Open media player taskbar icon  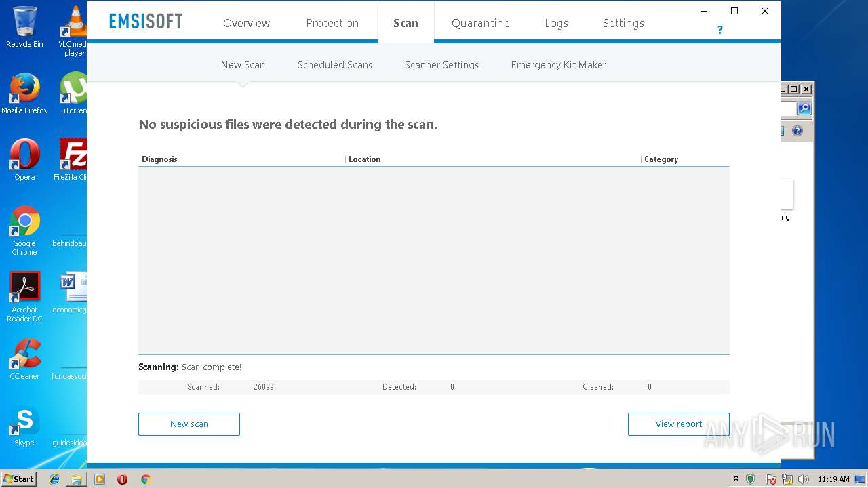(100, 479)
